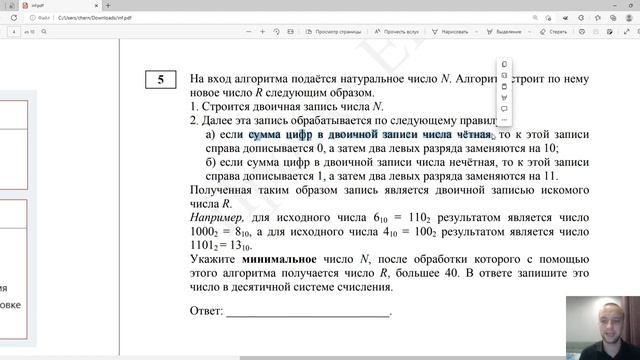Screen dimensions: 640x360
Task: Edit the PDF page number field
Action: 14,31
